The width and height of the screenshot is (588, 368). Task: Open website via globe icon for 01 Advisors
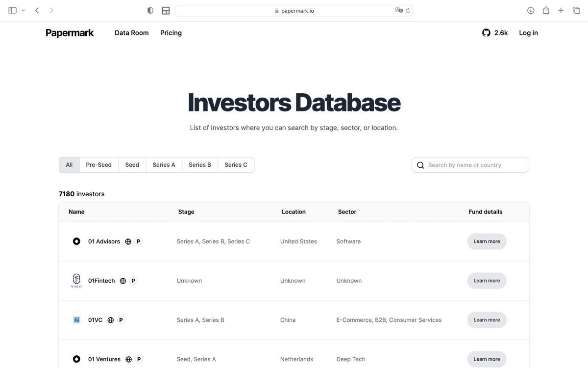(128, 241)
